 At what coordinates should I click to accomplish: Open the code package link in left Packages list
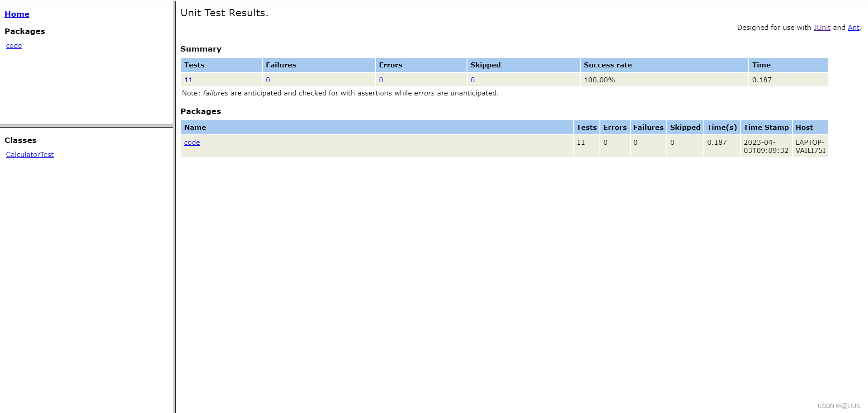pyautogui.click(x=14, y=46)
